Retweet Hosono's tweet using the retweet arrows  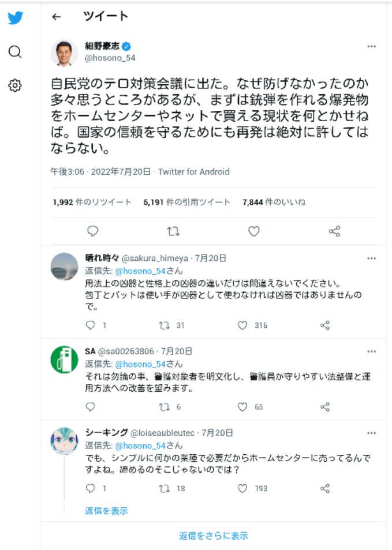pos(173,230)
